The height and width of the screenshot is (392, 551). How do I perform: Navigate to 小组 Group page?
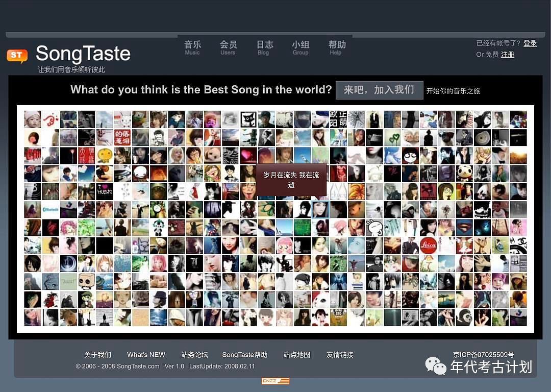(300, 47)
